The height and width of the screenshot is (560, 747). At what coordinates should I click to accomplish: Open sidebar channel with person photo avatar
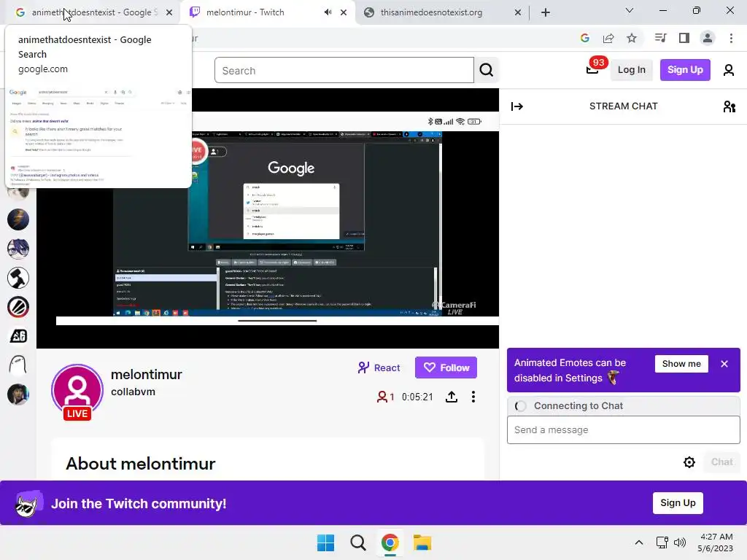pos(18,394)
